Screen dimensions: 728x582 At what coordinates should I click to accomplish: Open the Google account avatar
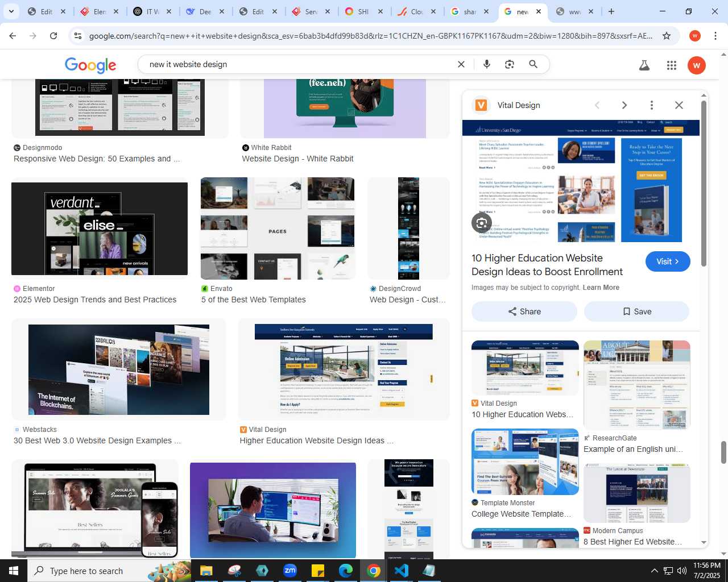pyautogui.click(x=697, y=65)
